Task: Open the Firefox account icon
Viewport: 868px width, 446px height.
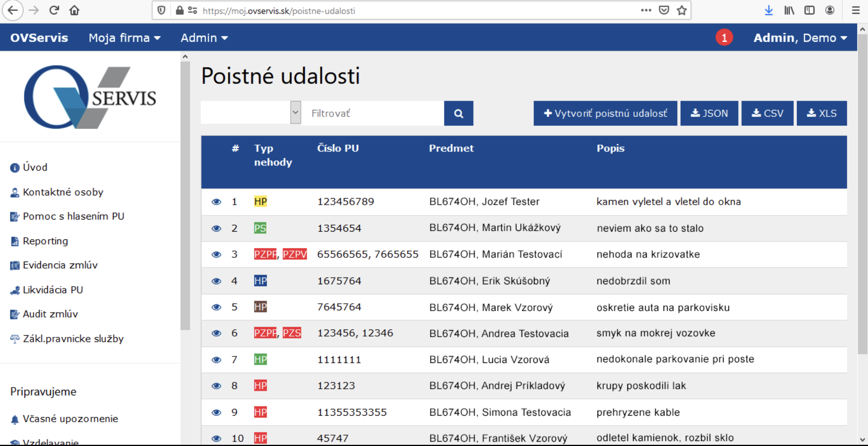Action: click(x=830, y=11)
